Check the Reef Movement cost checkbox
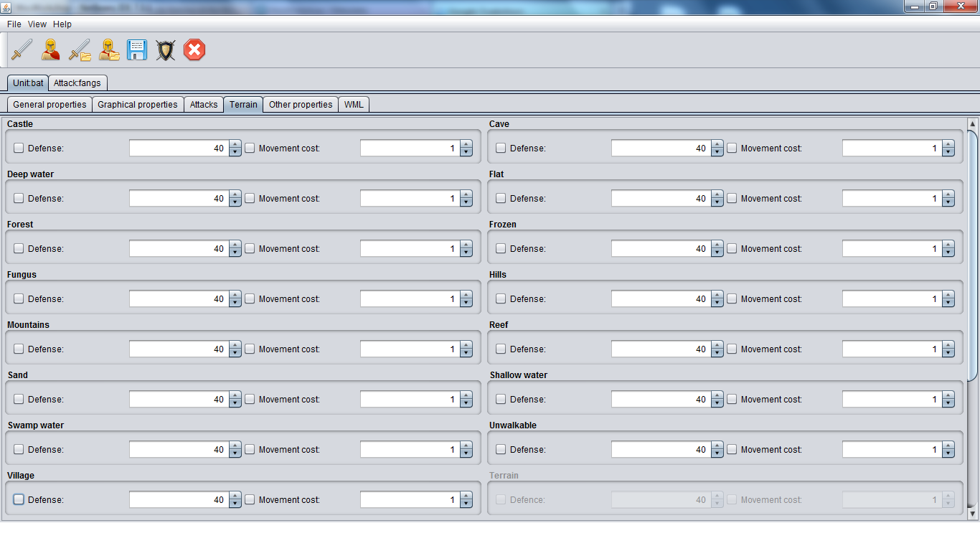 point(732,349)
